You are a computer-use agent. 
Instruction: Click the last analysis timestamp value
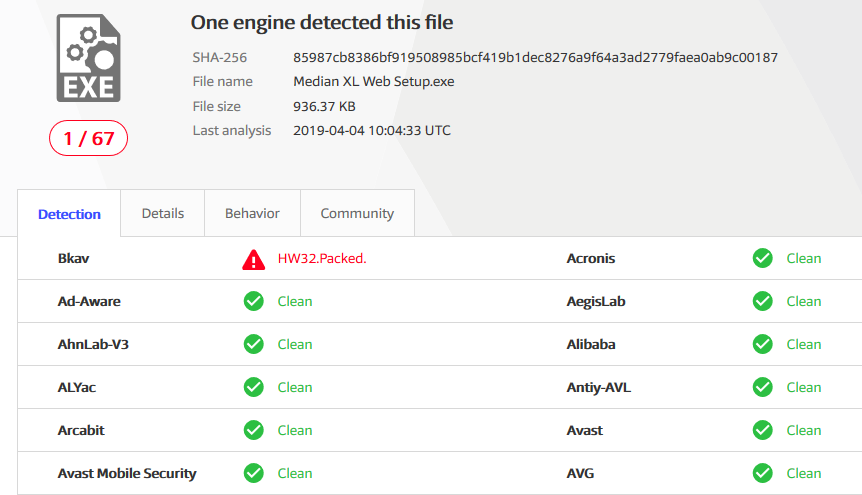pyautogui.click(x=372, y=130)
